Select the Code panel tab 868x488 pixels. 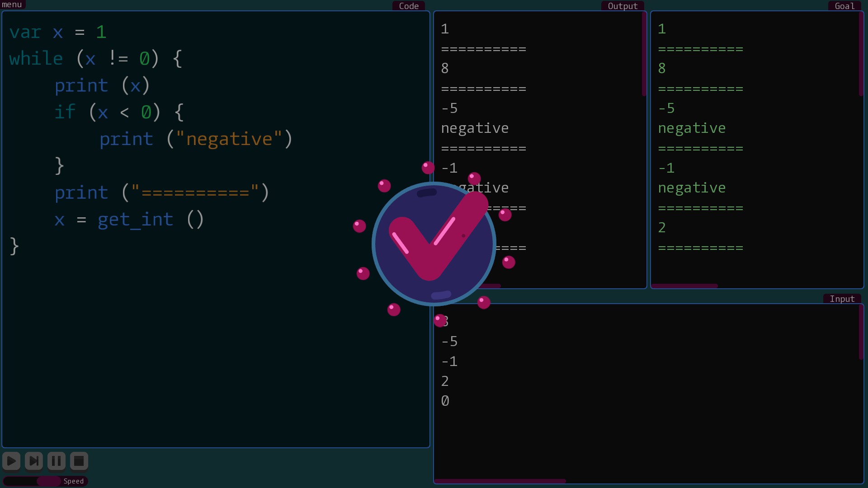click(x=409, y=6)
